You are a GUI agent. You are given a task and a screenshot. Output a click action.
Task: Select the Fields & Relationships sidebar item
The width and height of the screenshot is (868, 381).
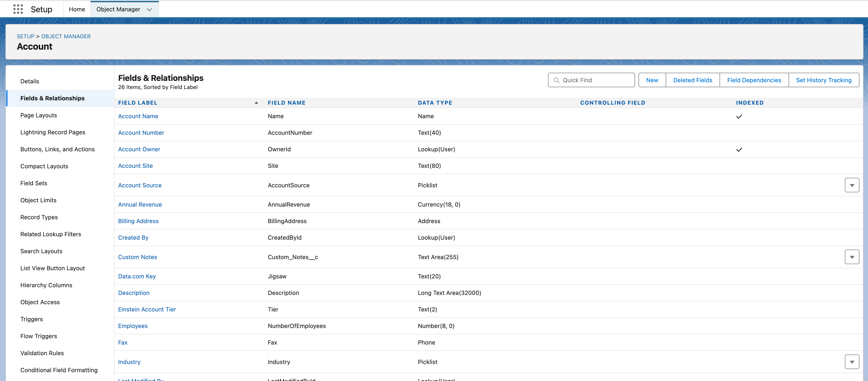click(x=52, y=98)
